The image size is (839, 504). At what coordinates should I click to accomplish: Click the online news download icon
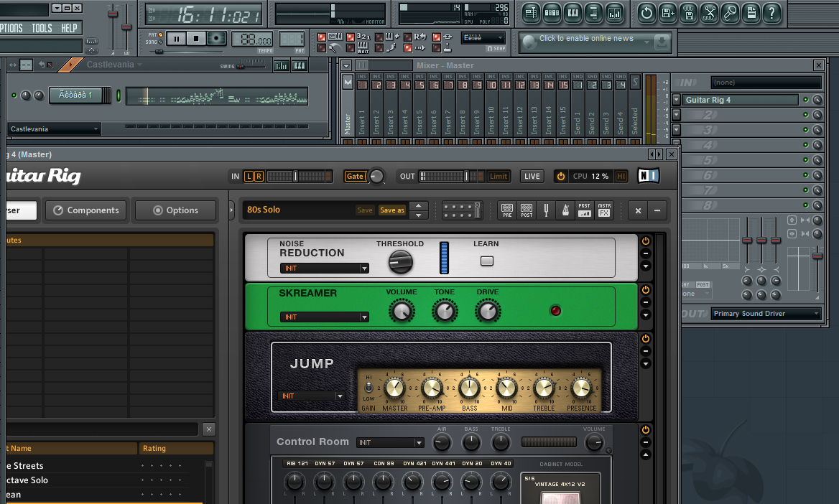(x=662, y=42)
